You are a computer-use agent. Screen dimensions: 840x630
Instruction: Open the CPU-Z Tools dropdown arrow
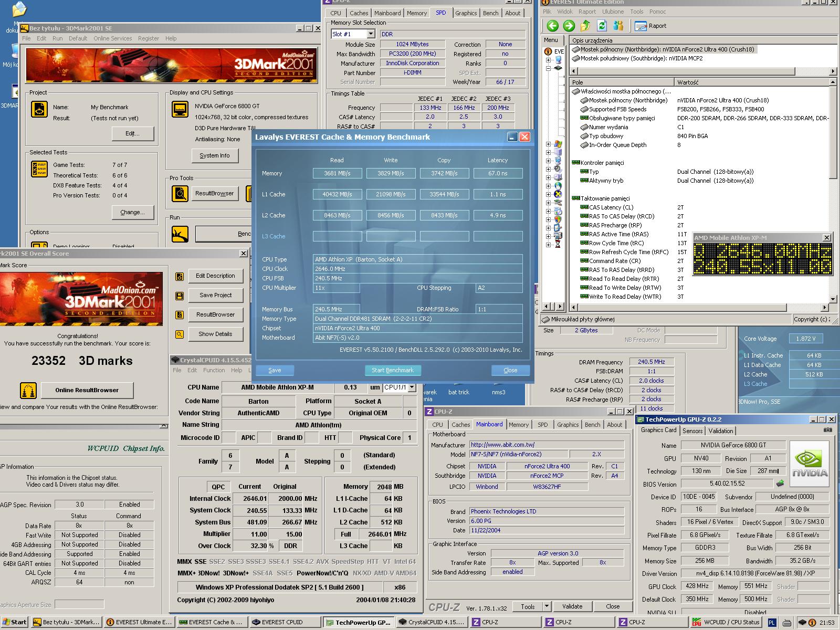[x=547, y=606]
